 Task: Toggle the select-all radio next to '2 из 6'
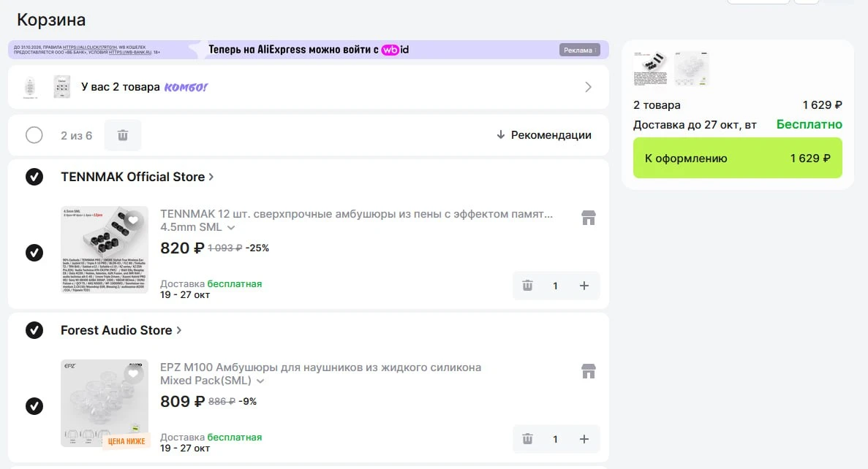pos(34,135)
